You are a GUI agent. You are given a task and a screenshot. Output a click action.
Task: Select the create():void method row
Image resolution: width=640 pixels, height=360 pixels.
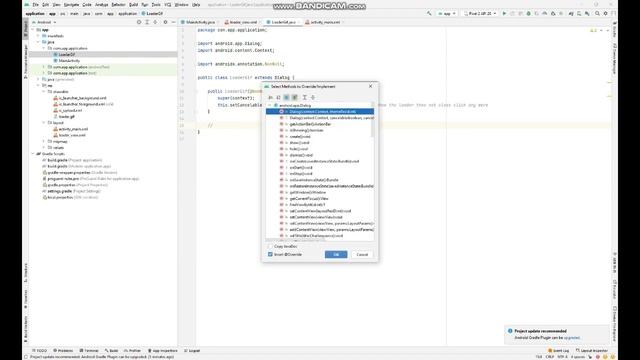[x=320, y=136]
